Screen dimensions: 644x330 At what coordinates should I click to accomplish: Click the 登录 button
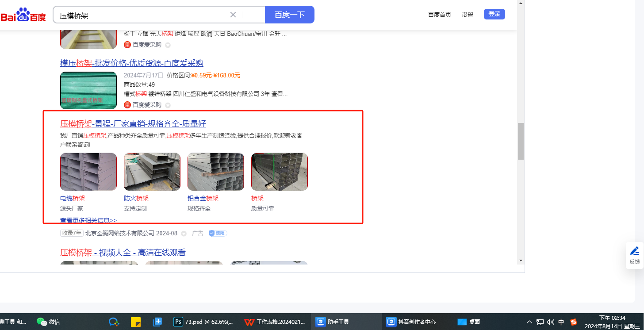click(494, 14)
